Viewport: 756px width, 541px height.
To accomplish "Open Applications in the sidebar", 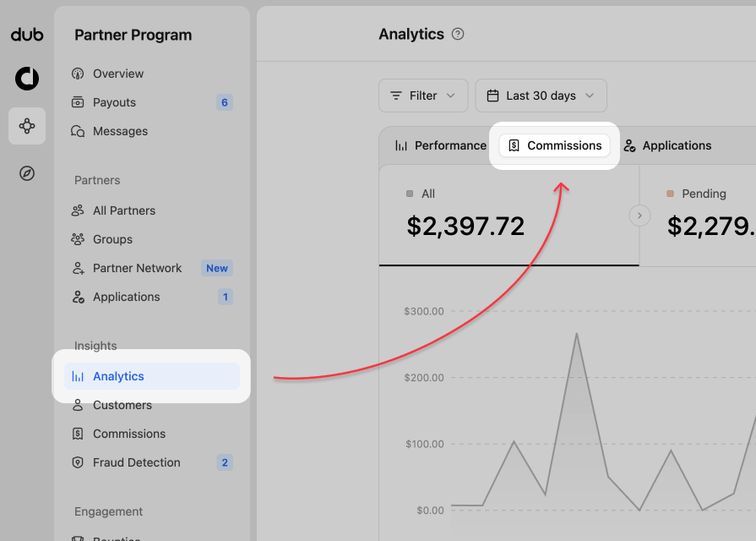I will pyautogui.click(x=152, y=297).
